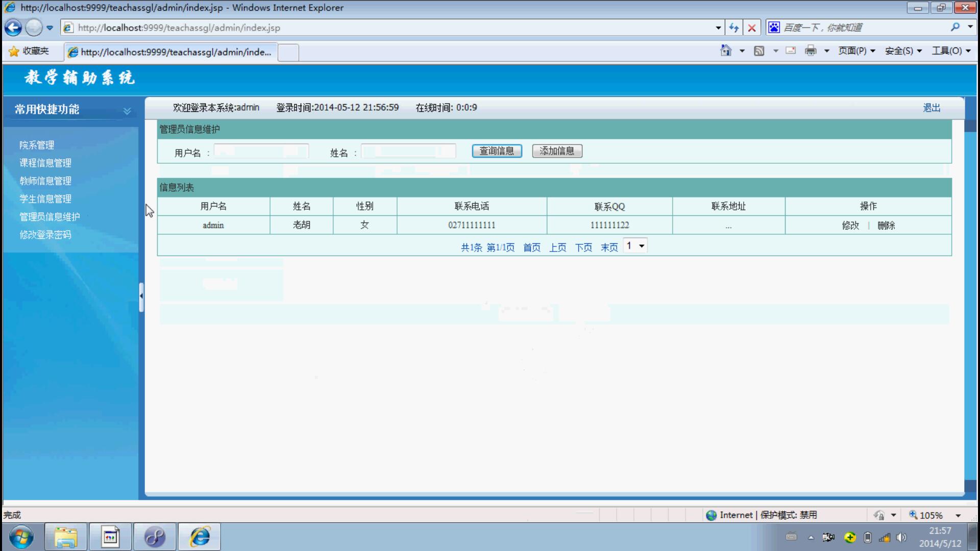Click the 姓名 search input field
This screenshot has height=551, width=980.
coord(408,152)
